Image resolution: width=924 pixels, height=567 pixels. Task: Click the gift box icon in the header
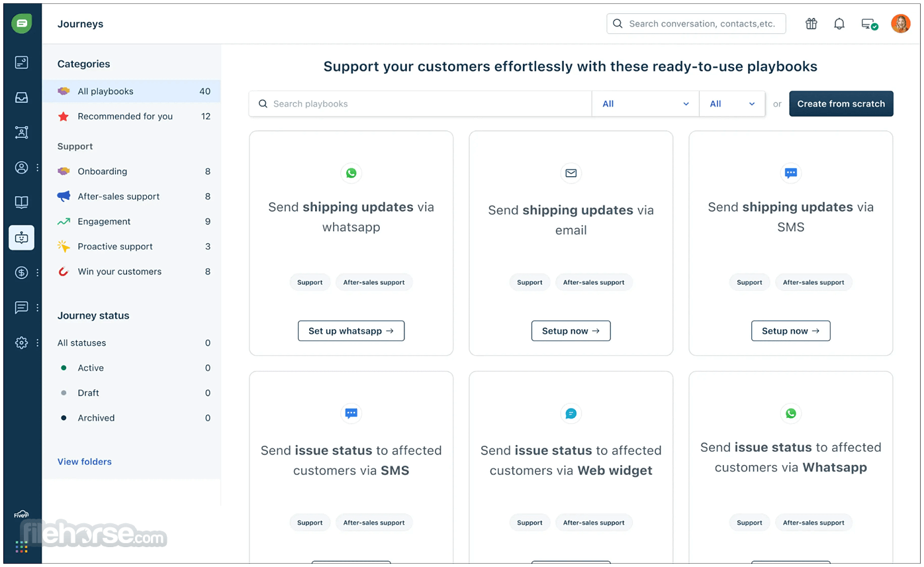811,24
